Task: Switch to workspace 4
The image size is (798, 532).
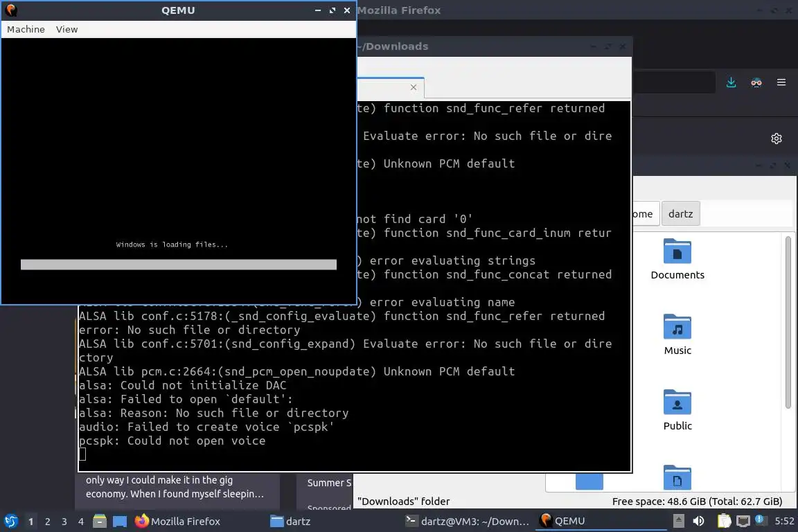Action: point(81,522)
